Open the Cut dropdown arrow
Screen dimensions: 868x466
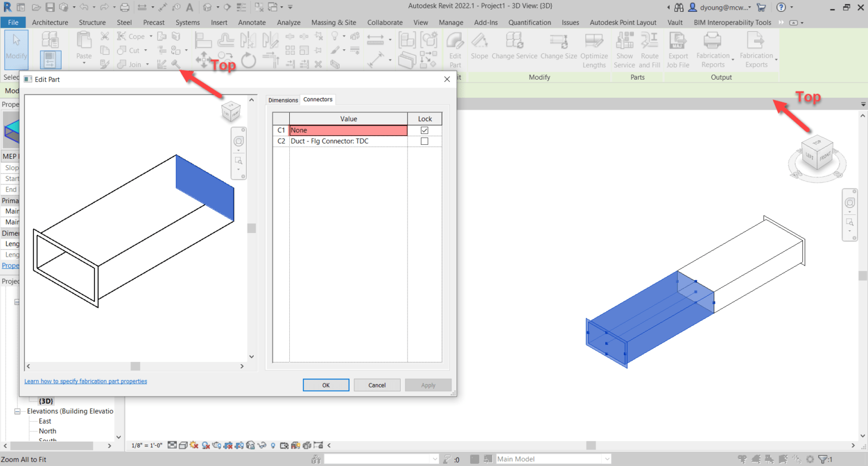[x=146, y=50]
